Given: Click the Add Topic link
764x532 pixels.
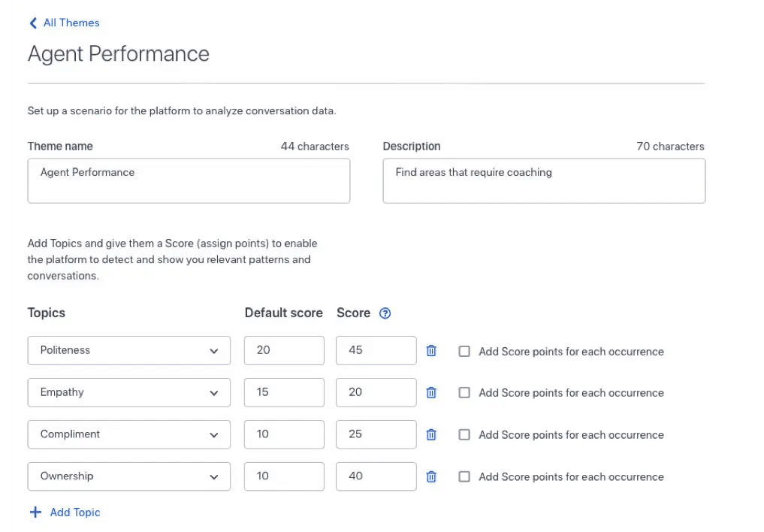Looking at the screenshot, I should (74, 512).
